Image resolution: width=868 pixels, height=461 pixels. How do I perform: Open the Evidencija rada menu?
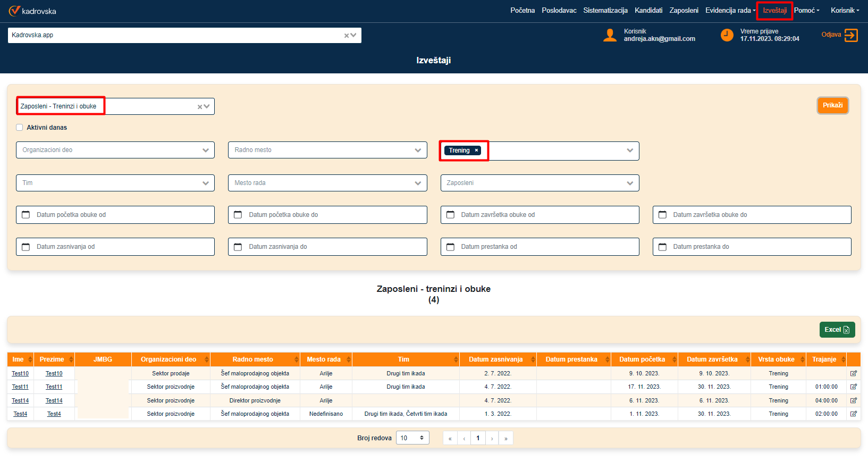click(x=730, y=11)
